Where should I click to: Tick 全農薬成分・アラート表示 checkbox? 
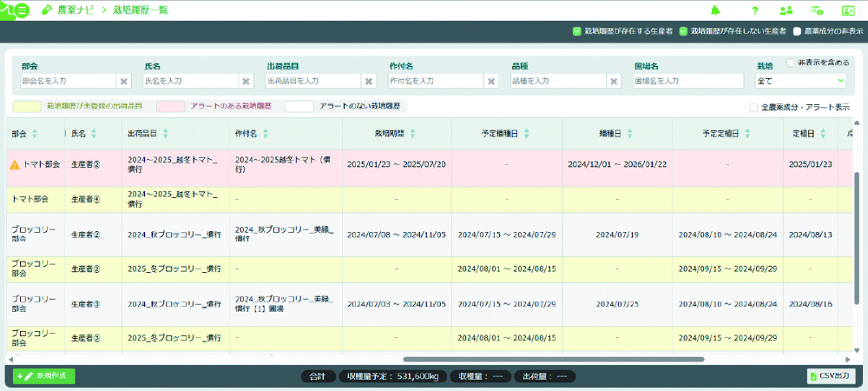click(x=753, y=108)
